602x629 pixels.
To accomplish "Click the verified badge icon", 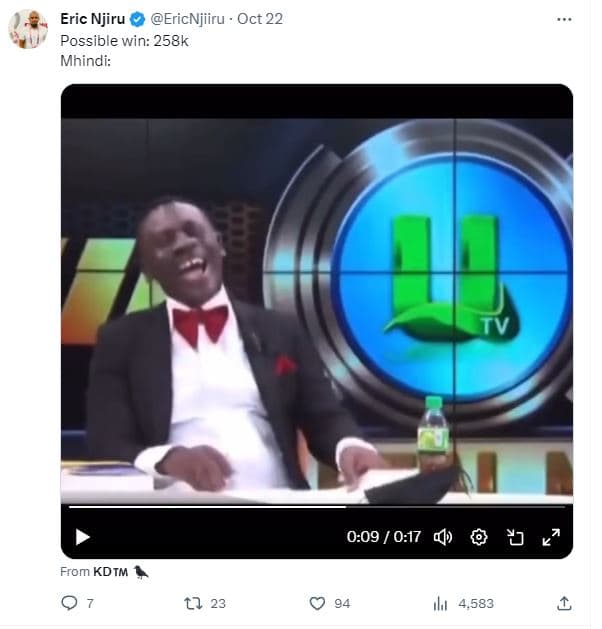I will [x=139, y=19].
